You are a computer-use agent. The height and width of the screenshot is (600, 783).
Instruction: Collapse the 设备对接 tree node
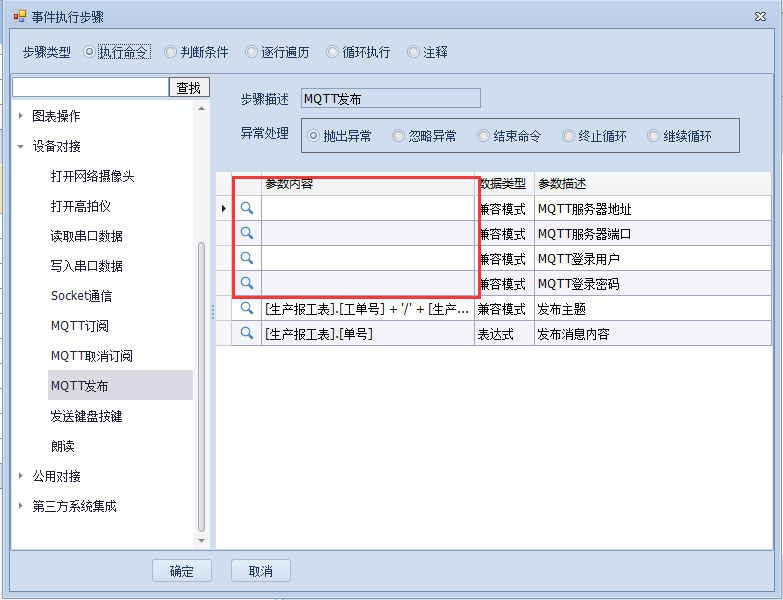coord(20,146)
